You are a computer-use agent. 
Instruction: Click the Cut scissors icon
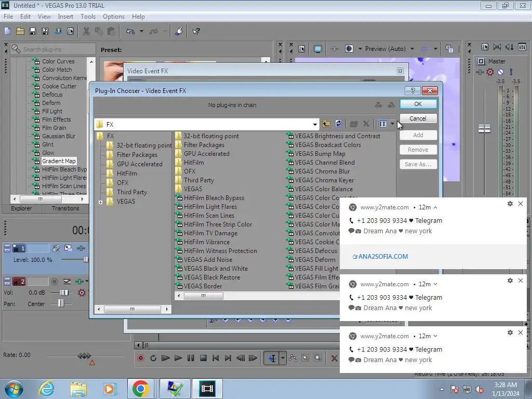86,32
